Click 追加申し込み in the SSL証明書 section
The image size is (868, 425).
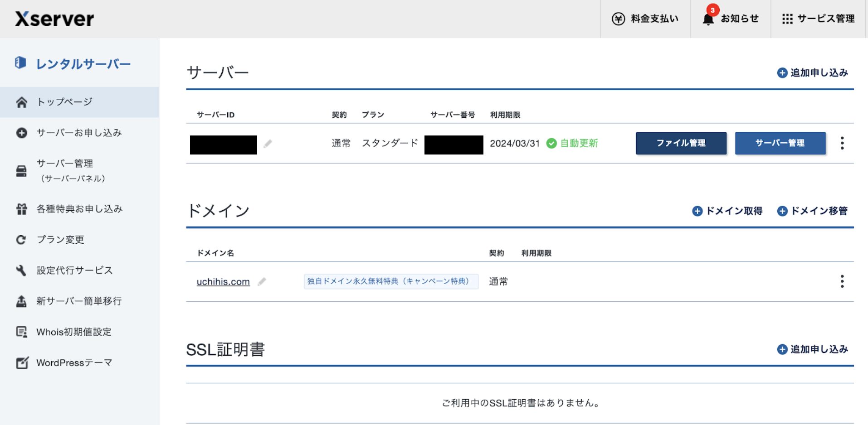tap(819, 349)
